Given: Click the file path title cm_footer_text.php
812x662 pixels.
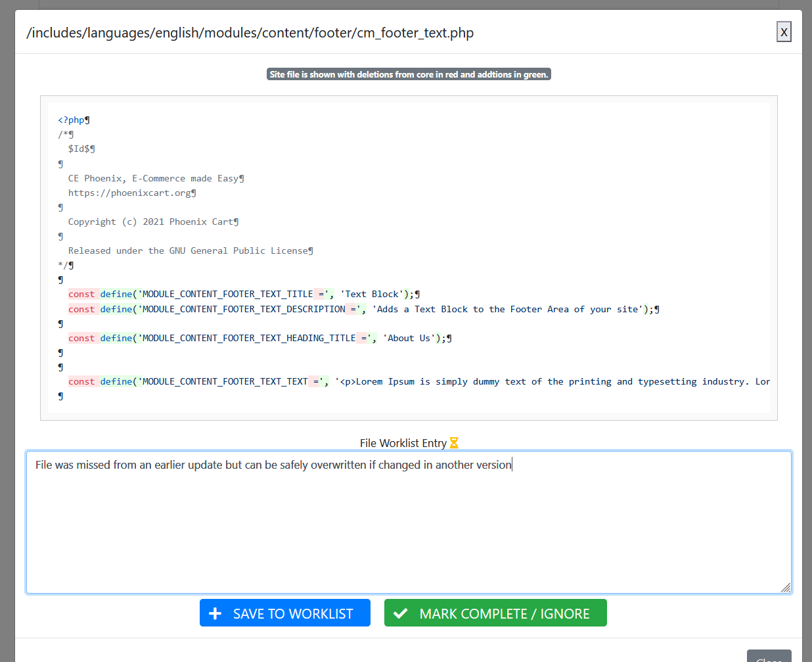Looking at the screenshot, I should (250, 33).
